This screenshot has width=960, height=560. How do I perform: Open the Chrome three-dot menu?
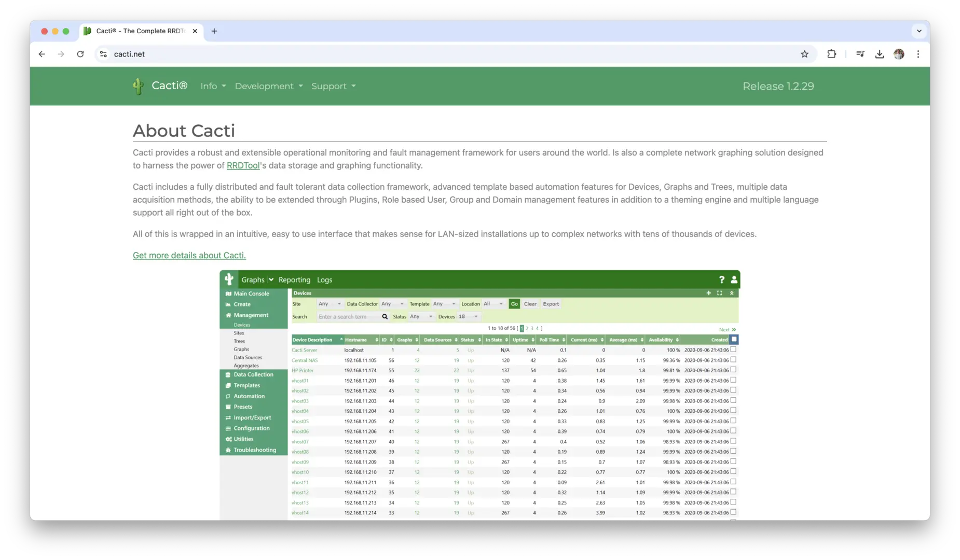coord(918,54)
